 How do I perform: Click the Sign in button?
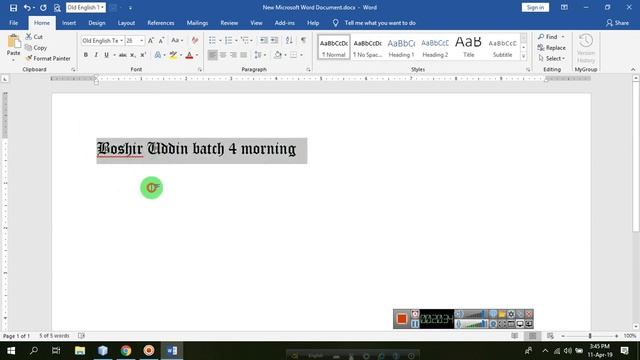[535, 7]
